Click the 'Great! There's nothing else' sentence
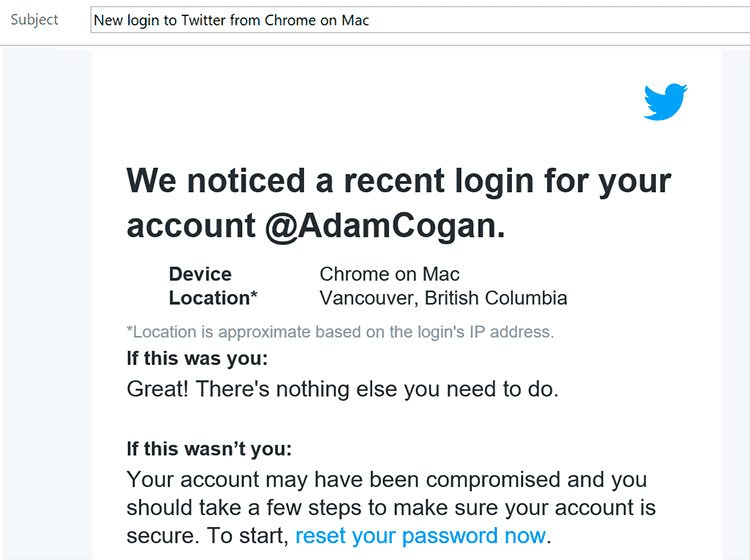This screenshot has height=560, width=750. tap(342, 389)
